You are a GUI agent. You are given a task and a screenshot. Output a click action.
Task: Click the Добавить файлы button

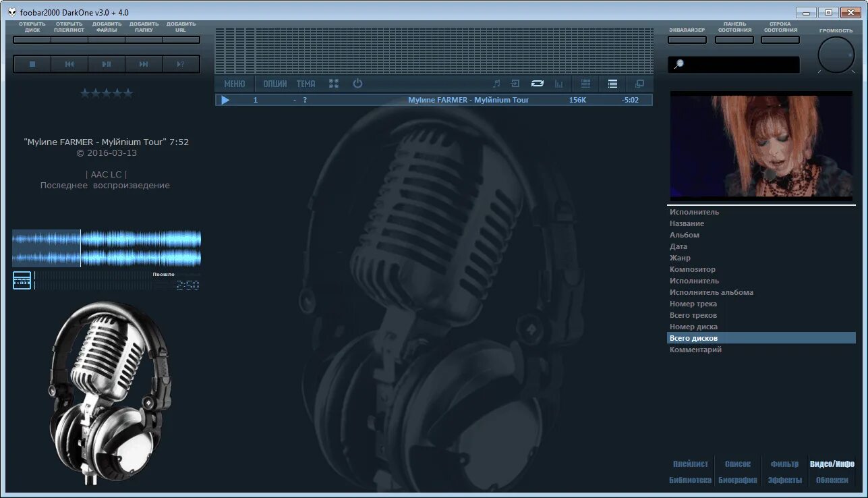(107, 40)
